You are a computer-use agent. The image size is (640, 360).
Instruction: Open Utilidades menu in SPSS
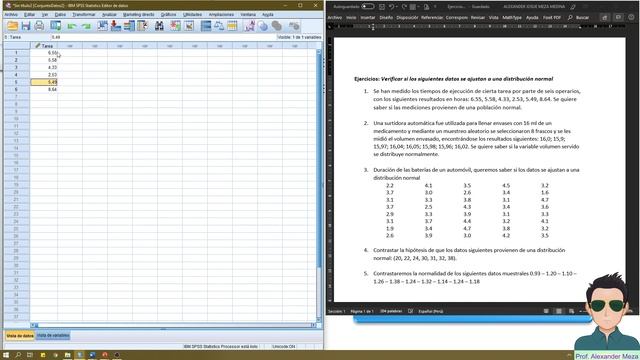coord(192,14)
